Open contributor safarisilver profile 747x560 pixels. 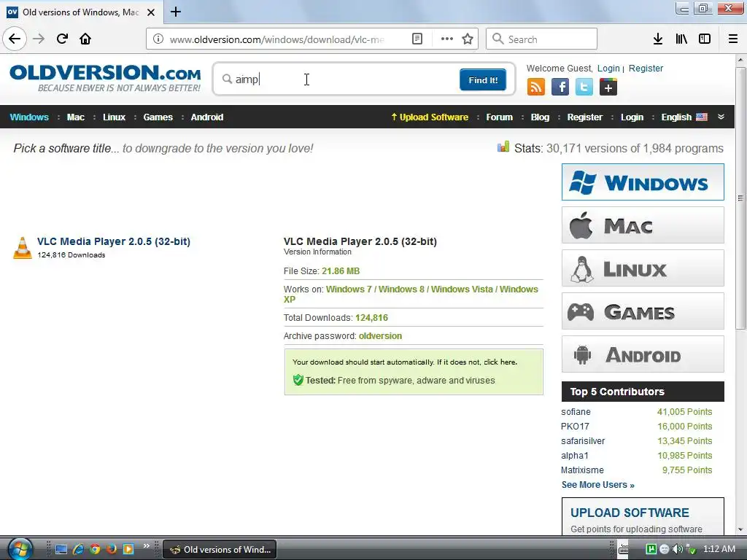(583, 441)
